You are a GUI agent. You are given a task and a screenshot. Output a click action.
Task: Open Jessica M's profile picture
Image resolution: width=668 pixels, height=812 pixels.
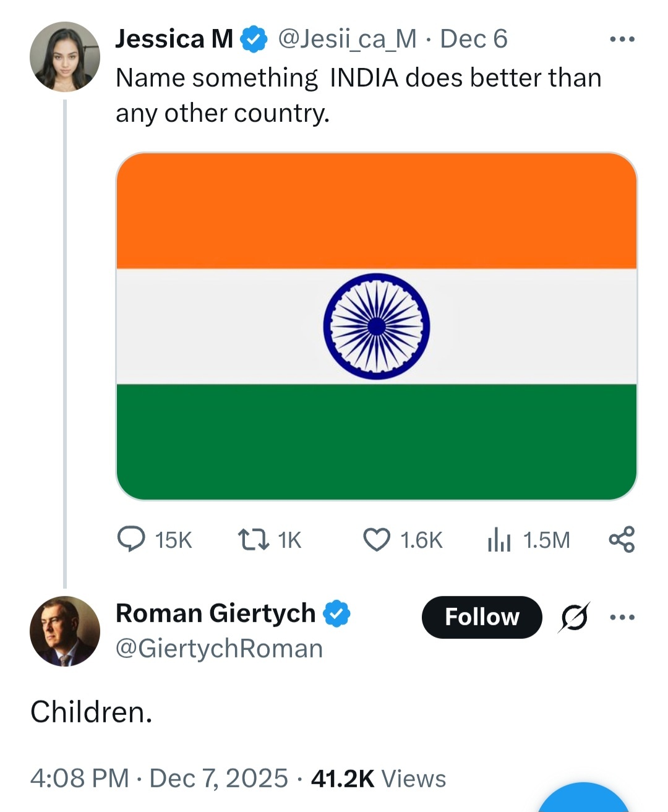[65, 57]
